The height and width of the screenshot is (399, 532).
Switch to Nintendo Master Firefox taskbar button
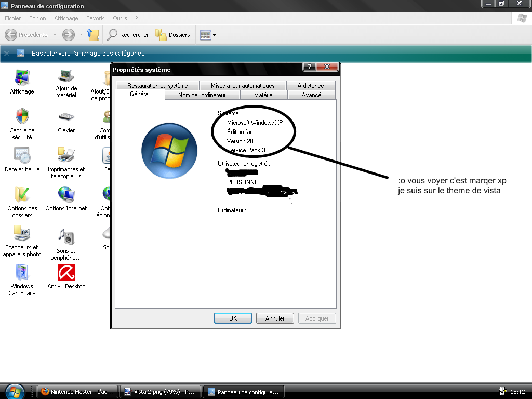coord(77,392)
